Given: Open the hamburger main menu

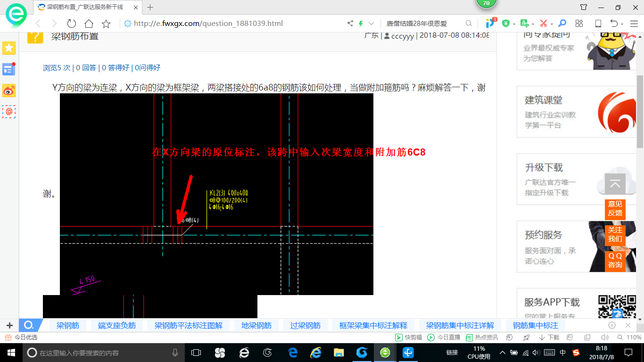Looking at the screenshot, I should (633, 24).
